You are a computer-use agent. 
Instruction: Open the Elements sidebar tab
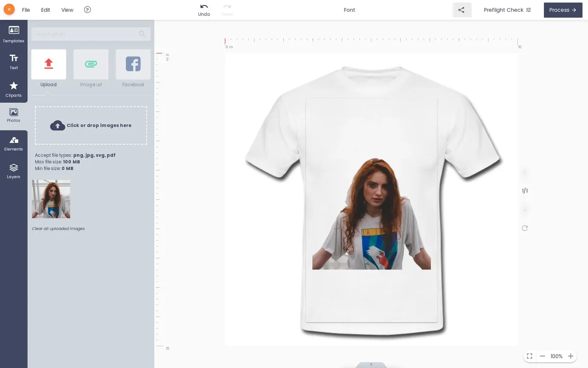(14, 143)
